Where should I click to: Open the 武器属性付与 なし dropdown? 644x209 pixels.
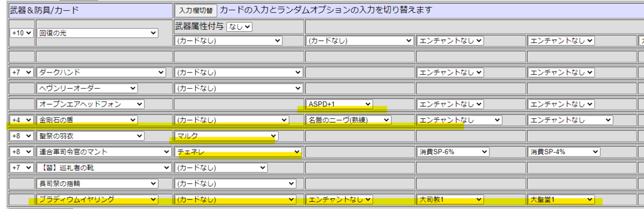tap(239, 26)
